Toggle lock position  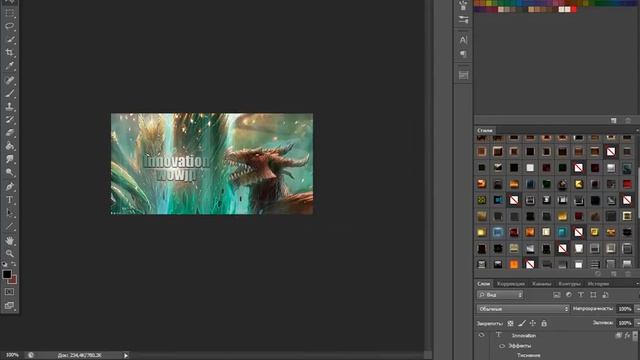coord(533,323)
